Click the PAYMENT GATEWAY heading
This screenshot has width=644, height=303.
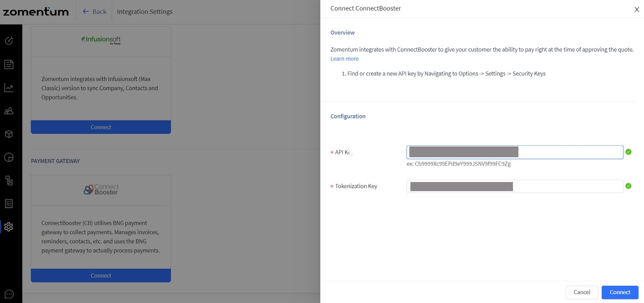click(56, 161)
